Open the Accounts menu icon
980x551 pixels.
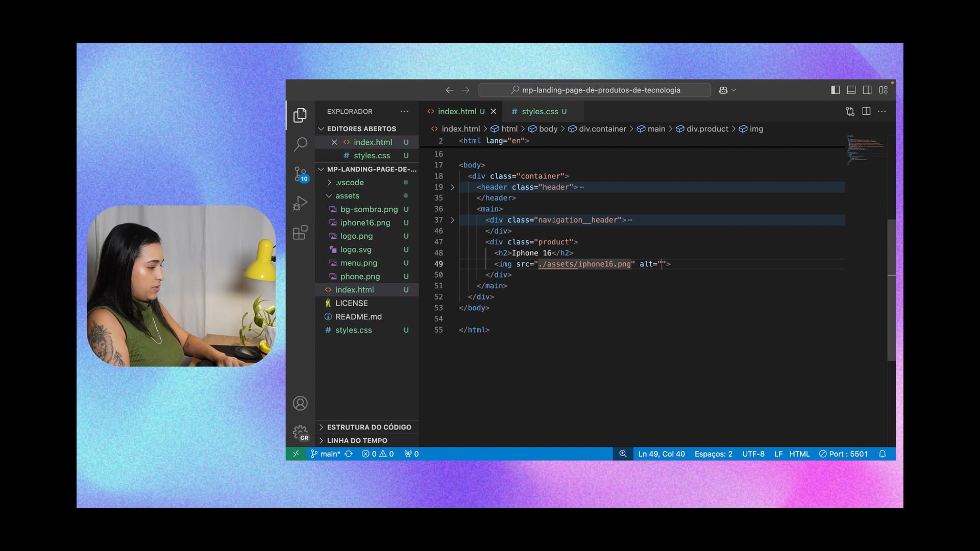pyautogui.click(x=300, y=403)
